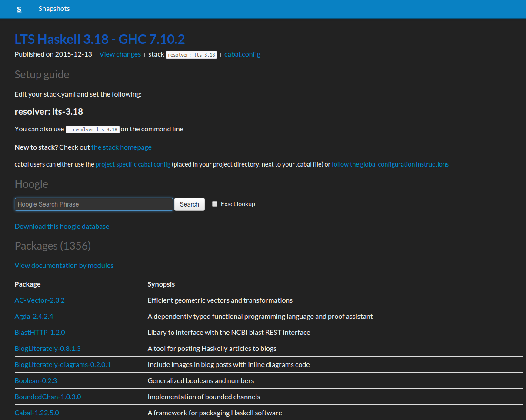Click 'Efficient geometric vectors and transformations' synopsis
This screenshot has height=420, width=526.
(220, 300)
